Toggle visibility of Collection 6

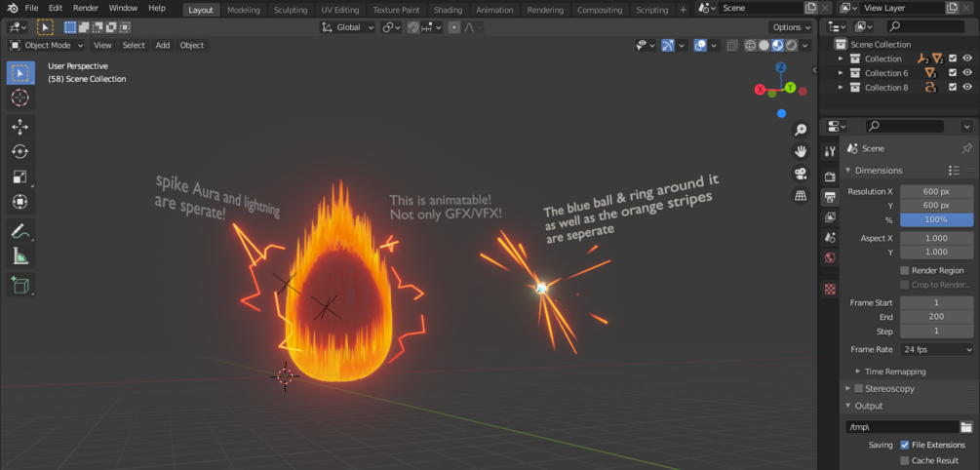tap(967, 72)
